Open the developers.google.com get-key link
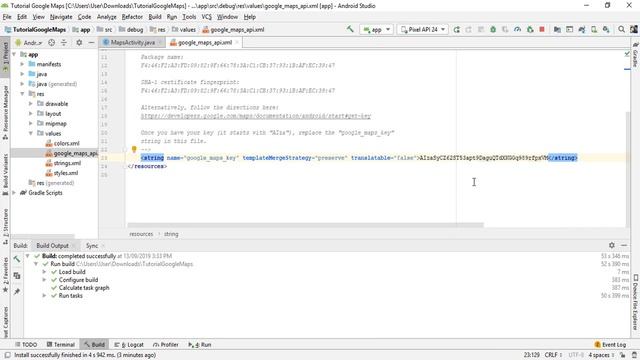The width and height of the screenshot is (640, 360). coord(256,116)
